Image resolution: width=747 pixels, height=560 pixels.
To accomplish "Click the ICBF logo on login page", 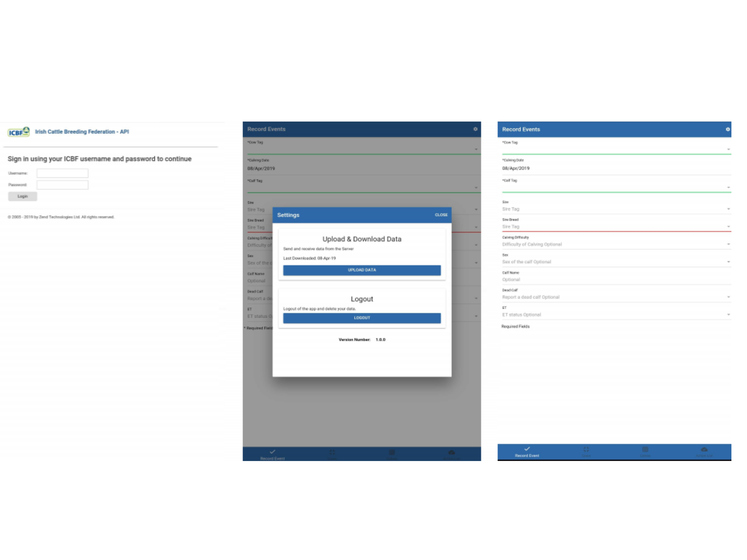I will 19,132.
